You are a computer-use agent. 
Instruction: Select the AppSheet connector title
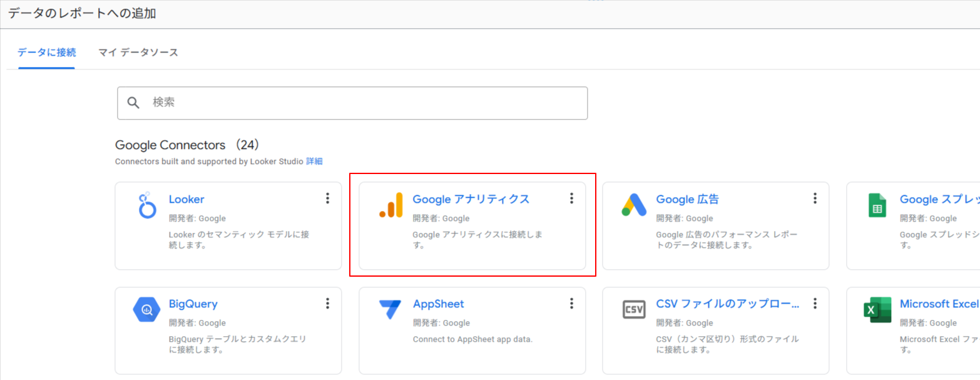(x=438, y=304)
